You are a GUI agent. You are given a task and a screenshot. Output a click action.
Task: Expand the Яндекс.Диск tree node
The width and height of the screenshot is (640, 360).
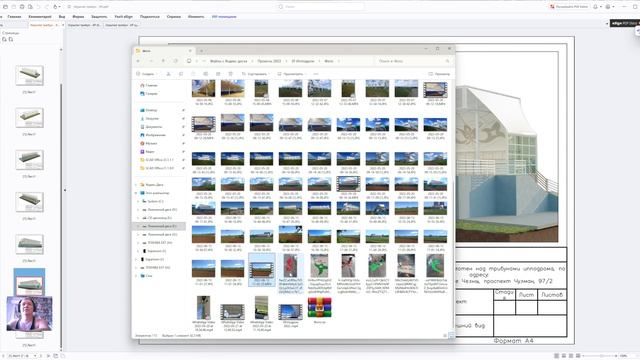(136, 184)
